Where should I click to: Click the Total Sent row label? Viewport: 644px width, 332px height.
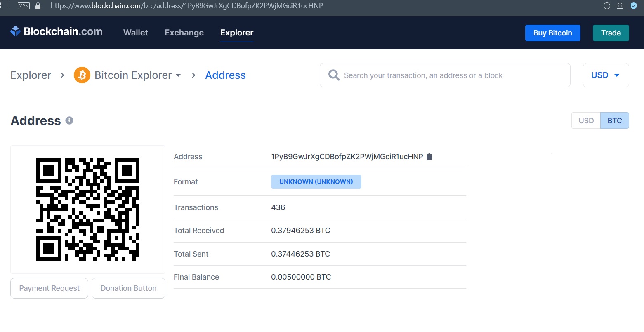point(191,254)
